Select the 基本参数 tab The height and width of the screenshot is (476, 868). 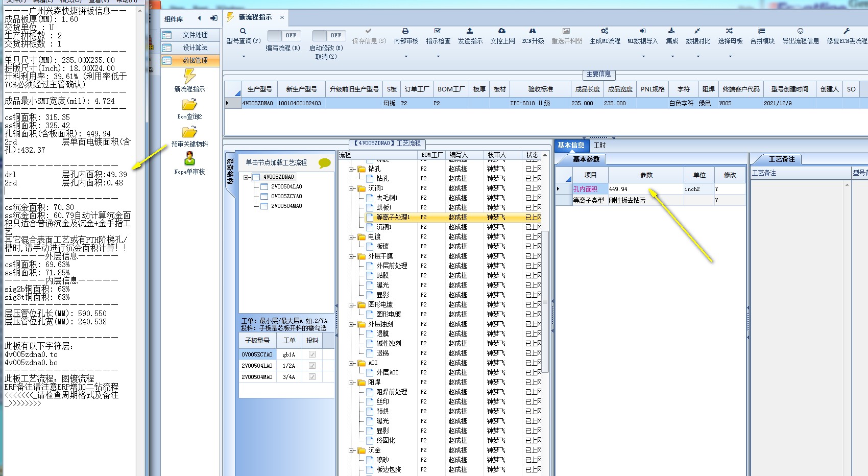click(586, 159)
